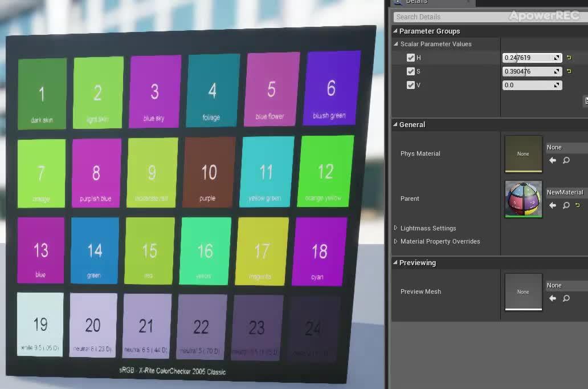Click the V value spinner arrow
The width and height of the screenshot is (588, 389).
click(x=557, y=85)
